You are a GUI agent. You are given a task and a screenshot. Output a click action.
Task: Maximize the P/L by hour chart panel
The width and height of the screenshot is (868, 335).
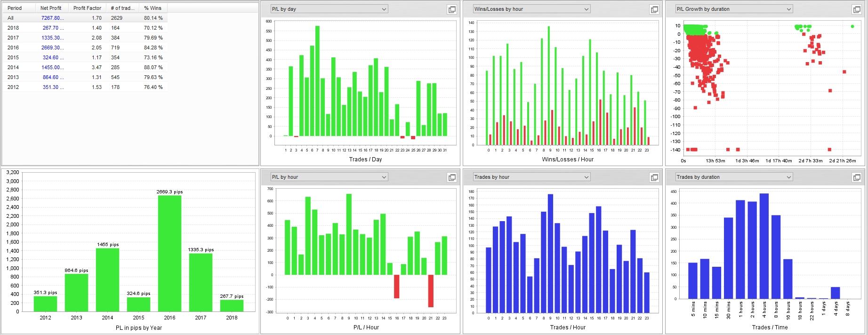tap(452, 177)
